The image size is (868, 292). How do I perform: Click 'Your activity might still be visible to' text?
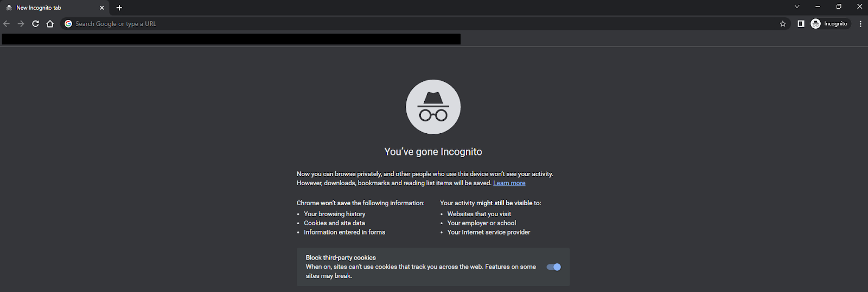coord(490,203)
